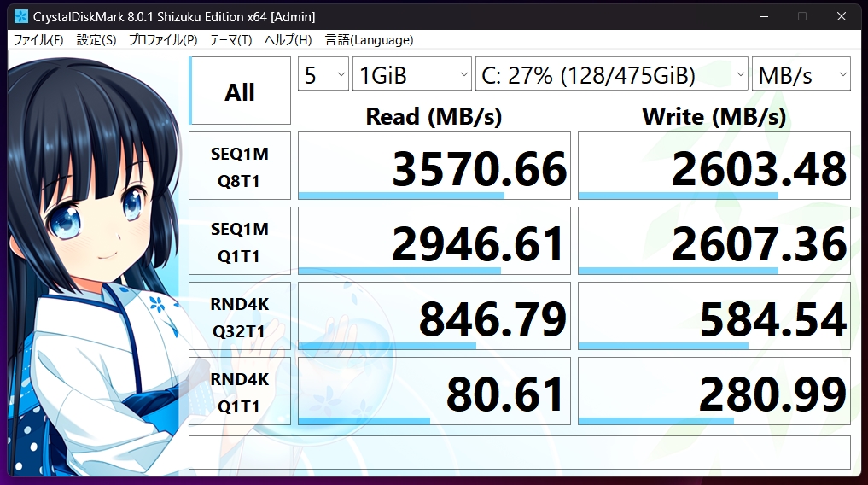868x485 pixels.
Task: Open the テーマ(T) menu
Action: coord(230,40)
